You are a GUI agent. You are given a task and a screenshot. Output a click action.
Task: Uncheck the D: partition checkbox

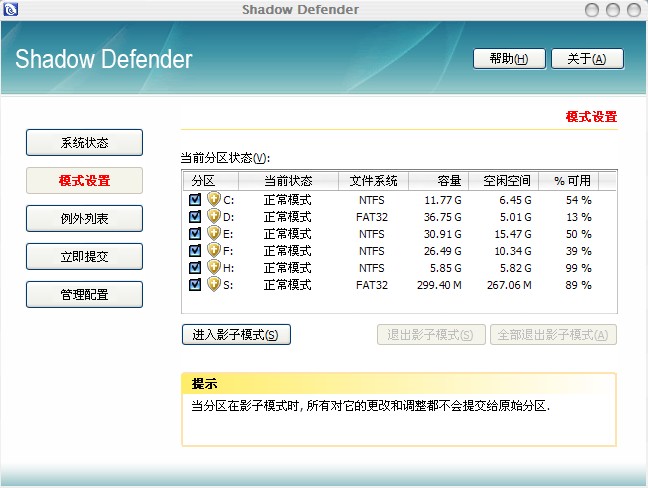[x=195, y=217]
